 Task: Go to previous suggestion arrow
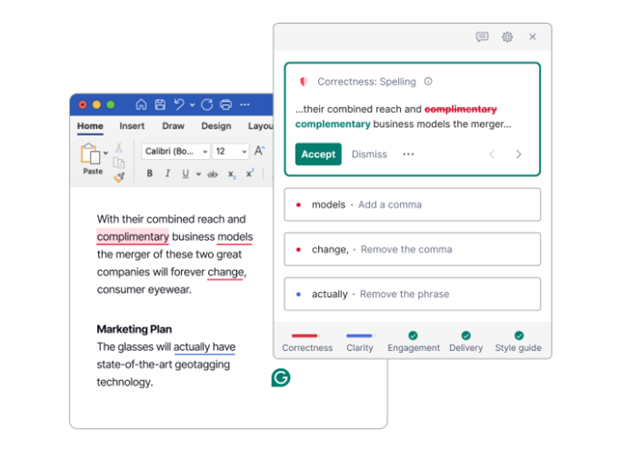point(492,154)
